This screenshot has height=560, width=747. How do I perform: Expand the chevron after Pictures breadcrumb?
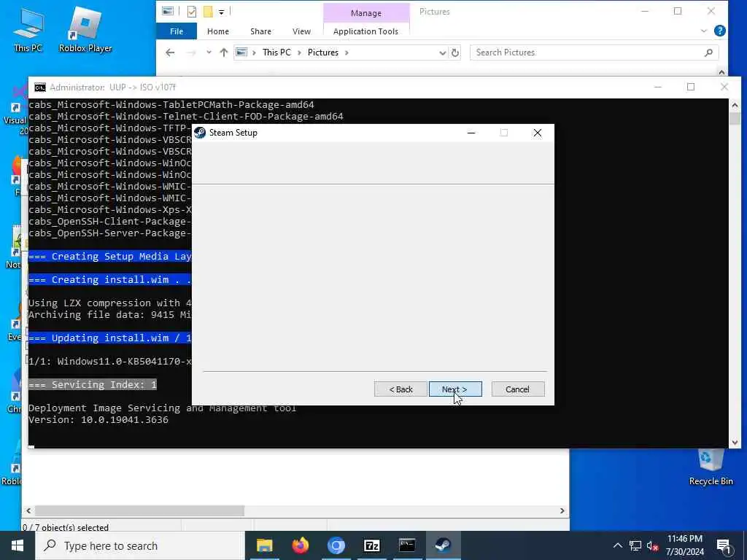point(347,52)
